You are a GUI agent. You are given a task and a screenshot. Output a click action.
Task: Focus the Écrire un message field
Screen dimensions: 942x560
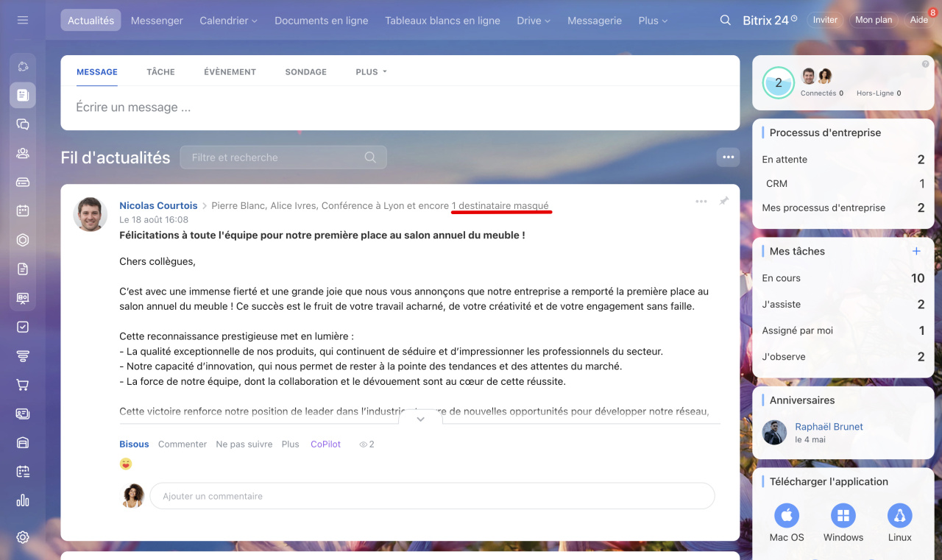pos(400,107)
